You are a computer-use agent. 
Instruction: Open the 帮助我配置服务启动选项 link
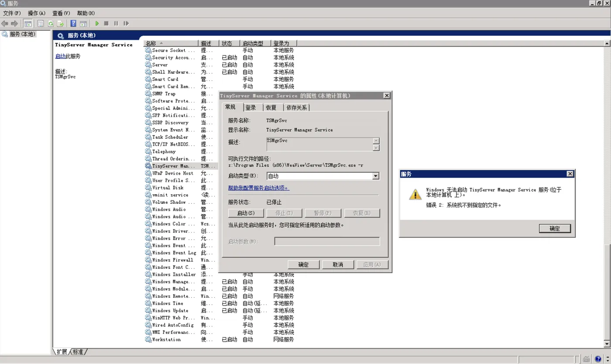(258, 188)
